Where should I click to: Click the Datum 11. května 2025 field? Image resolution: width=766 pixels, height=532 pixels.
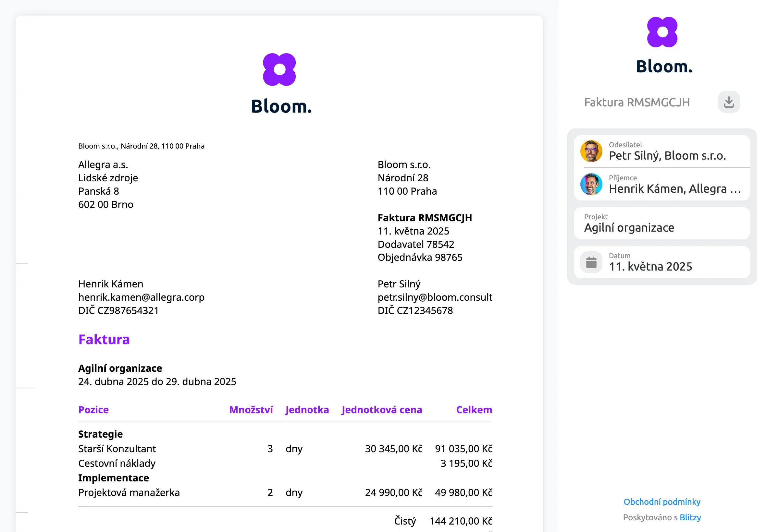tap(661, 262)
